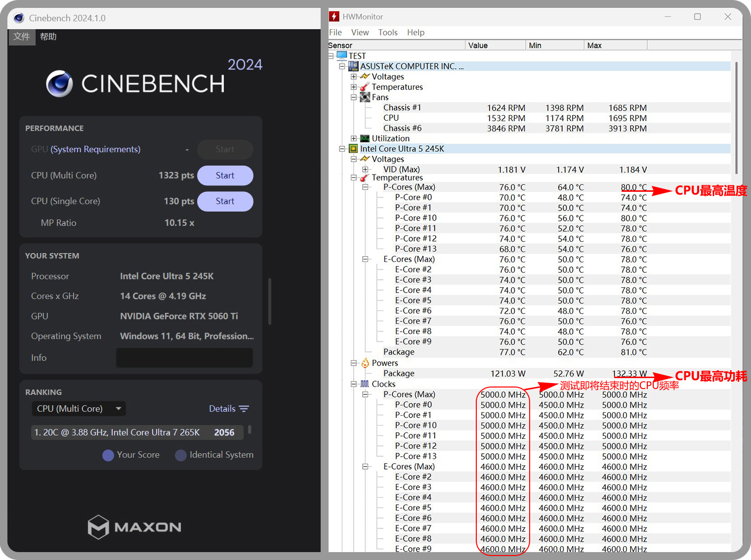The height and width of the screenshot is (560, 751).
Task: Start the CPU (Multi Core) benchmark
Action: 225,175
